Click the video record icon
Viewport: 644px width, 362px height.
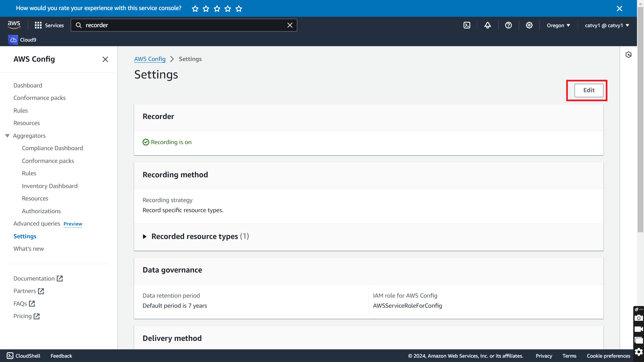[639, 329]
